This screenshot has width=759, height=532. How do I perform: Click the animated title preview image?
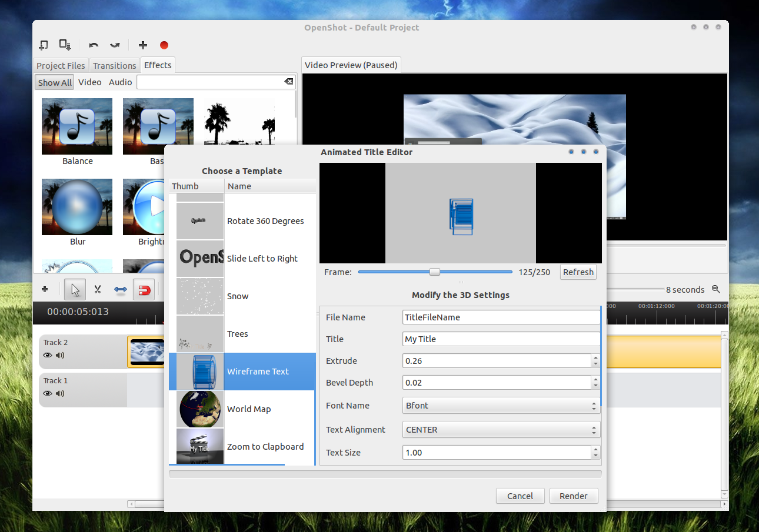pos(461,213)
